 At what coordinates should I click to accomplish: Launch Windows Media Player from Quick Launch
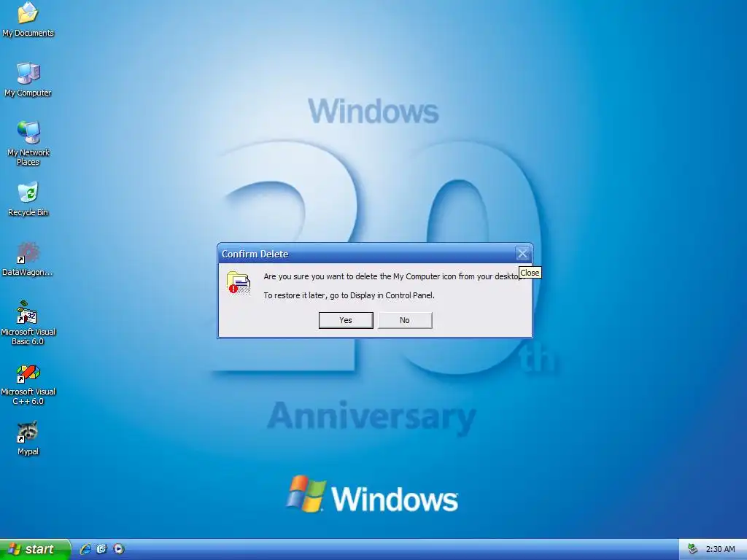pos(119,549)
